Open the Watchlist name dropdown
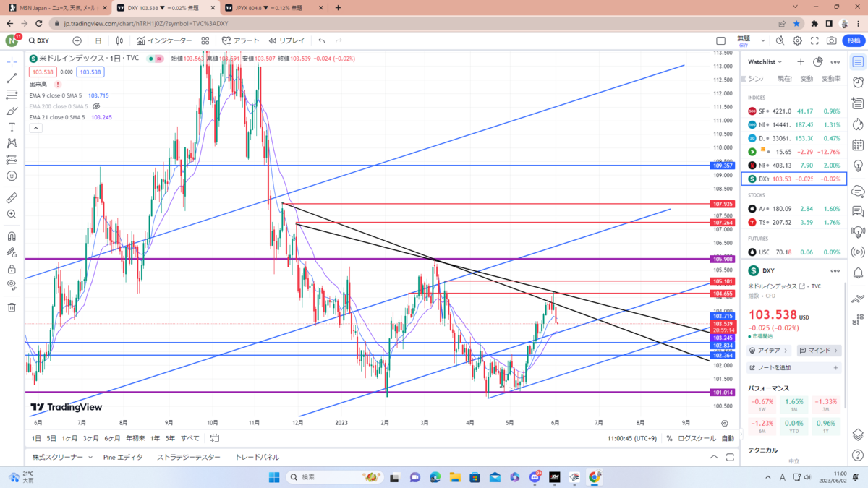868x488 pixels. (765, 62)
